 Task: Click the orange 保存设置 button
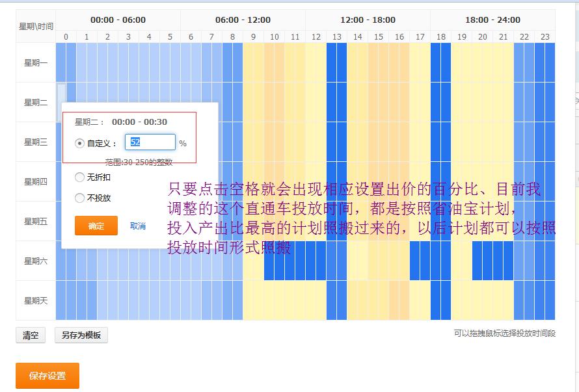click(47, 376)
